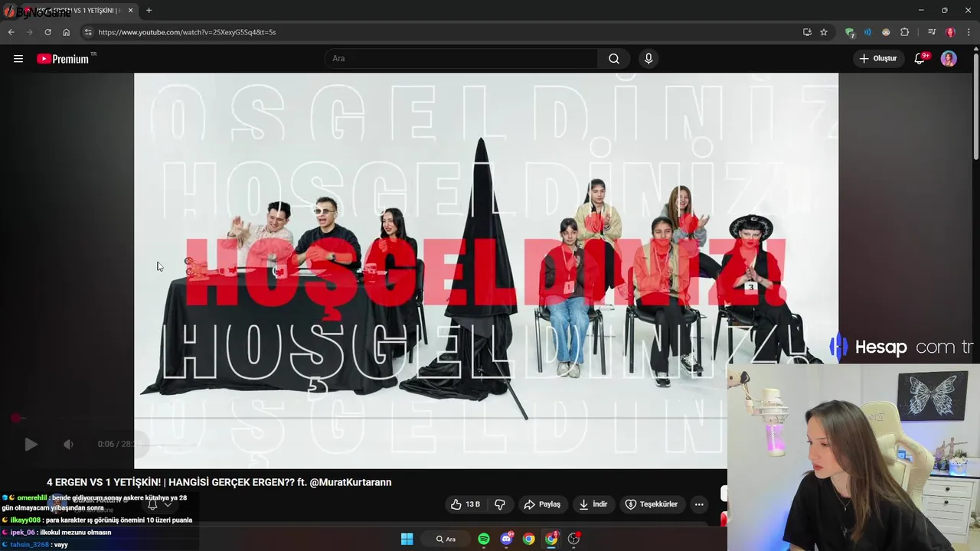
Task: Open Spotify from the taskbar
Action: pyautogui.click(x=484, y=539)
